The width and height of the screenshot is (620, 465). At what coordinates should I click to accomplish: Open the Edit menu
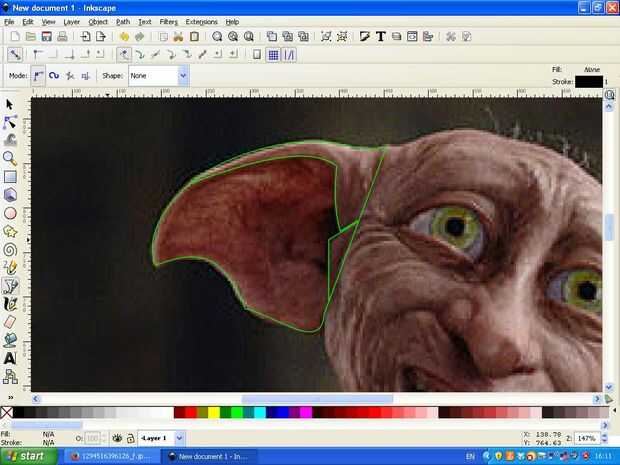point(28,22)
